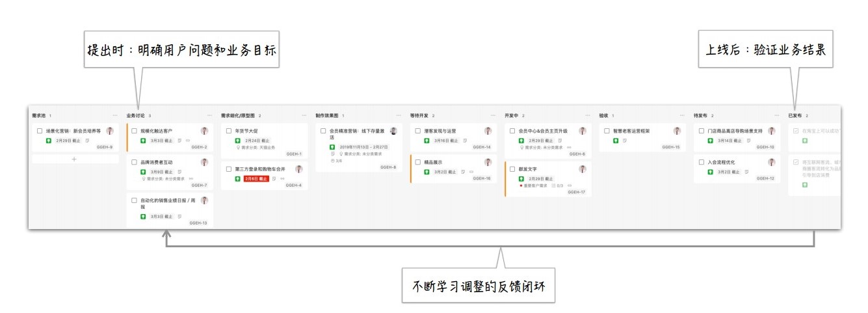868x313 pixels.
Task: Tick the checkbox for 第三方登录和购物车合并
Action: [229, 169]
